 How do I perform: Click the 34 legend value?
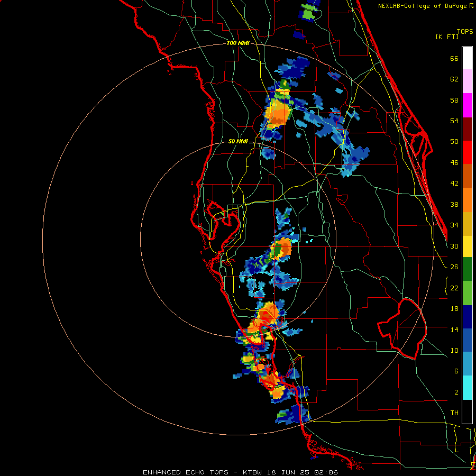[x=454, y=225]
